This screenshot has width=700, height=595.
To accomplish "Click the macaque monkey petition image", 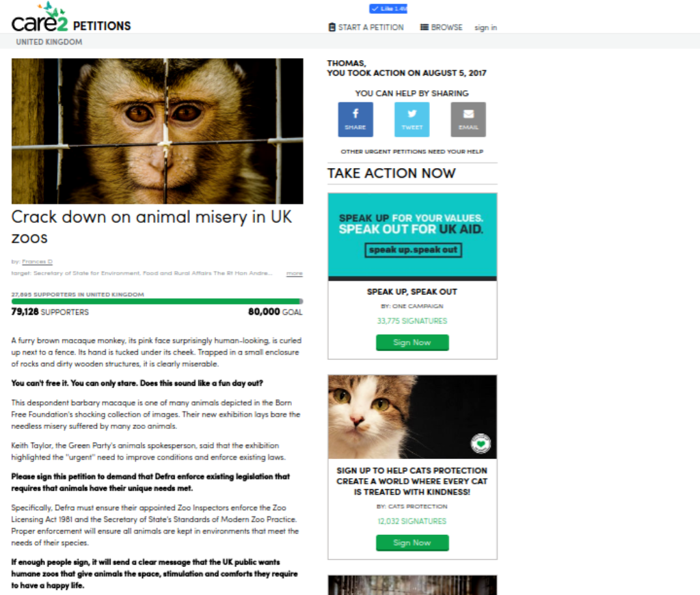I will tap(157, 131).
